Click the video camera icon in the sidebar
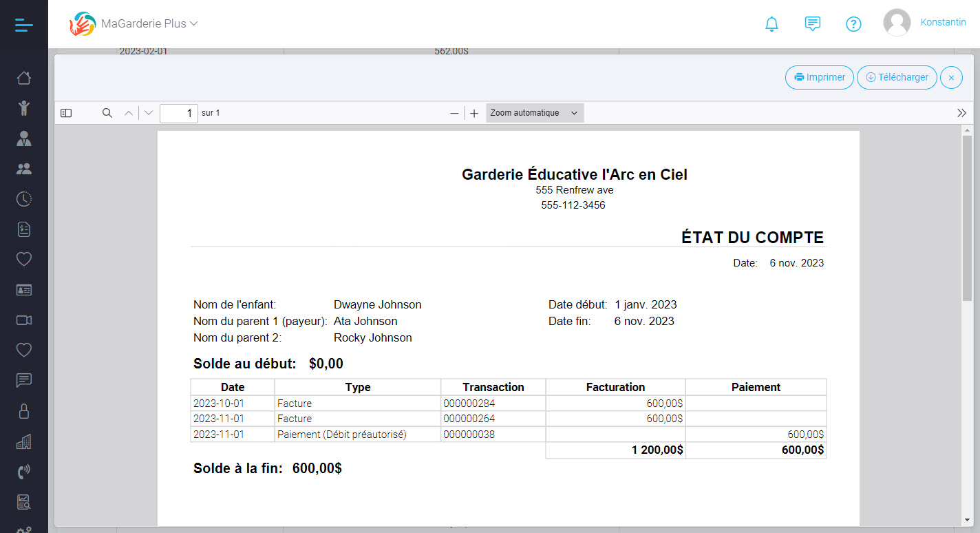The height and width of the screenshot is (533, 980). [x=24, y=320]
